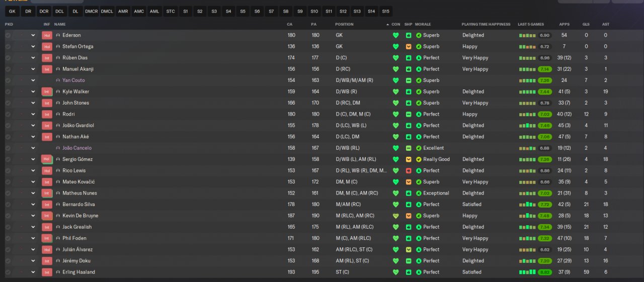Open the position dropdown for Kevin De Bruyne
The width and height of the screenshot is (644, 282).
[33, 216]
